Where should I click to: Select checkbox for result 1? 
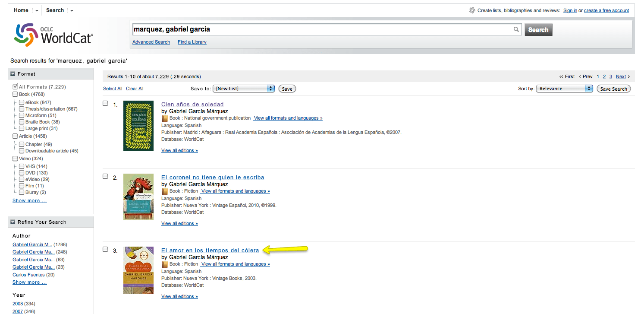pyautogui.click(x=105, y=103)
